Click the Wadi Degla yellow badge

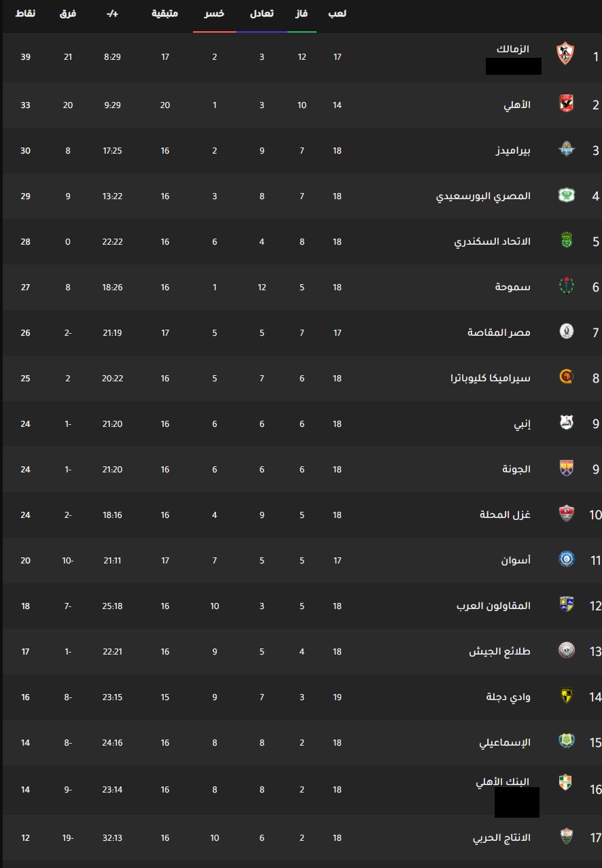[565, 696]
